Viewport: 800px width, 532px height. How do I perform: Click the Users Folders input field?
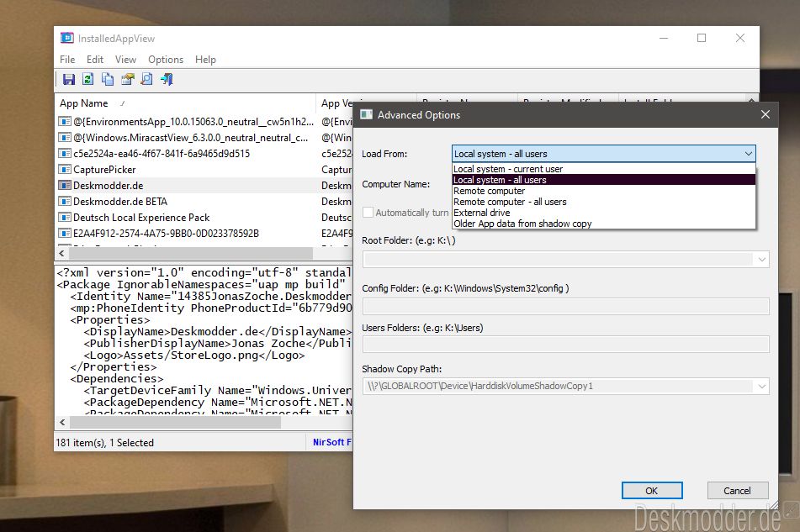click(565, 344)
